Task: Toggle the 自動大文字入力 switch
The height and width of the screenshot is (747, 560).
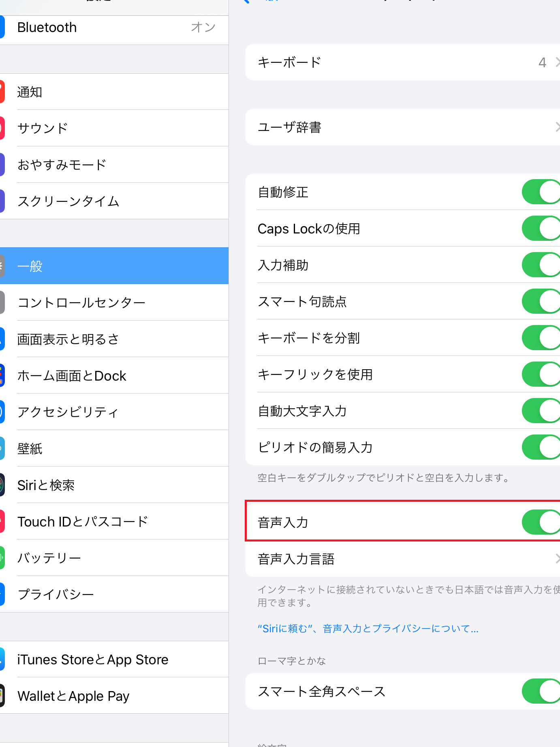Action: pos(541,411)
